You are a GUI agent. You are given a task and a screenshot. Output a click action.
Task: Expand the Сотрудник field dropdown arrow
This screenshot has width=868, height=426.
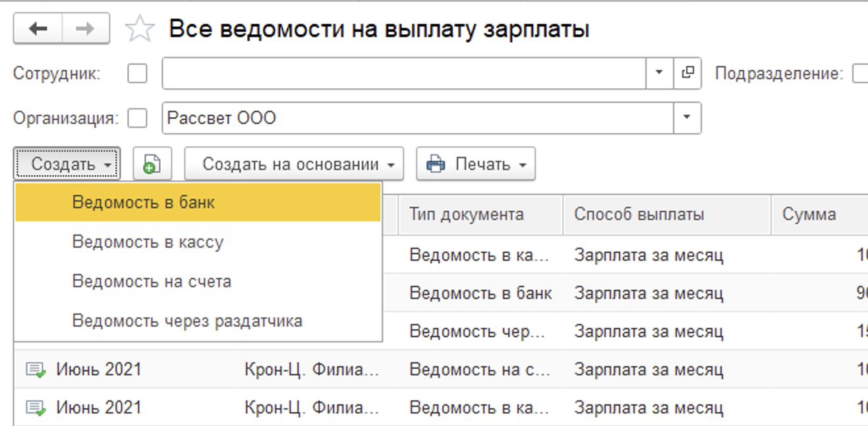pyautogui.click(x=659, y=73)
